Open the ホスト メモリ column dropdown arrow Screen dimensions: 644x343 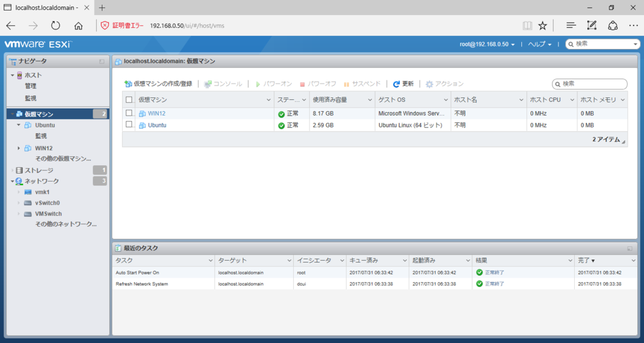pos(623,100)
